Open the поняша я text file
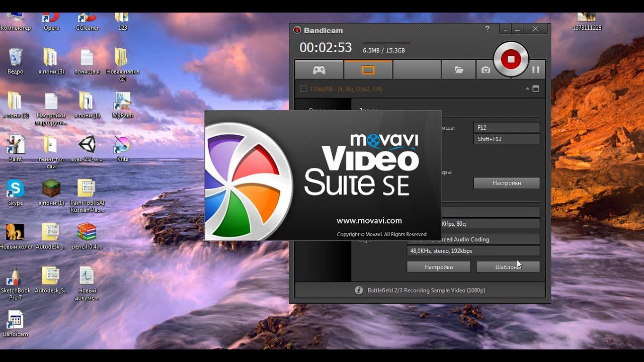644x362 pixels. click(x=87, y=61)
